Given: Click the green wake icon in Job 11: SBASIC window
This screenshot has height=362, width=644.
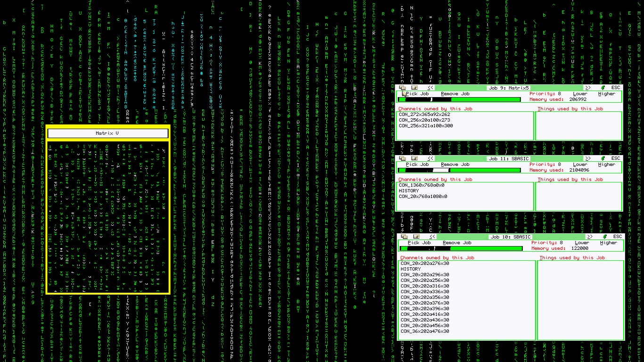Looking at the screenshot, I should [603, 158].
